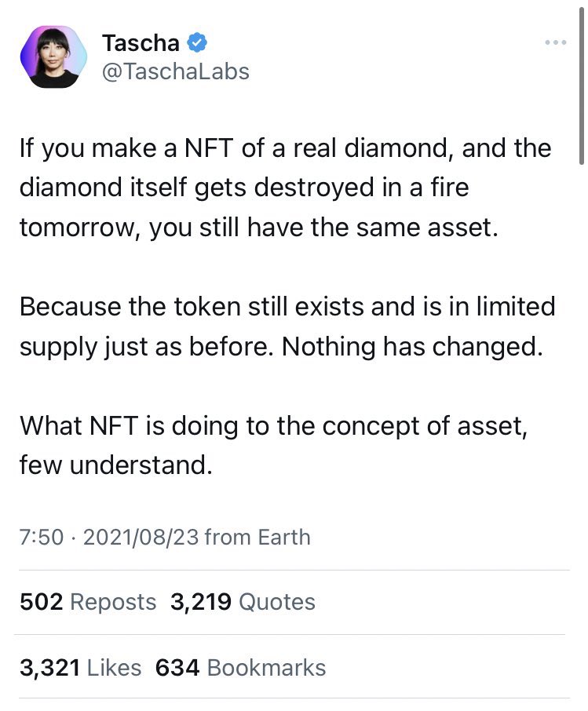This screenshot has height=711, width=588.
Task: Open the three-dot more options menu
Action: (x=554, y=42)
